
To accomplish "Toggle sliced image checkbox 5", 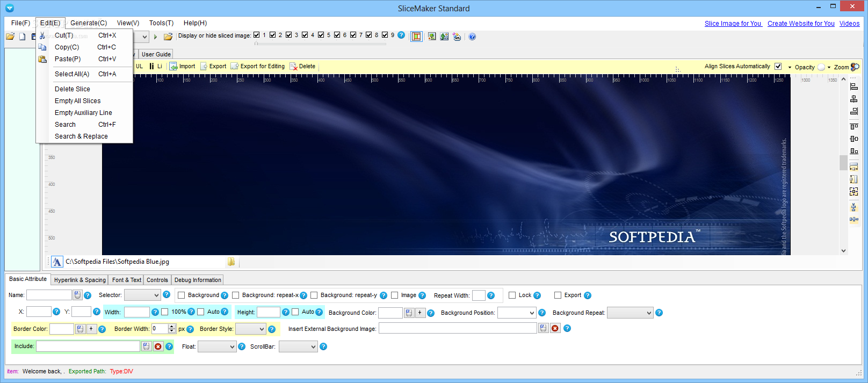I will tap(321, 35).
